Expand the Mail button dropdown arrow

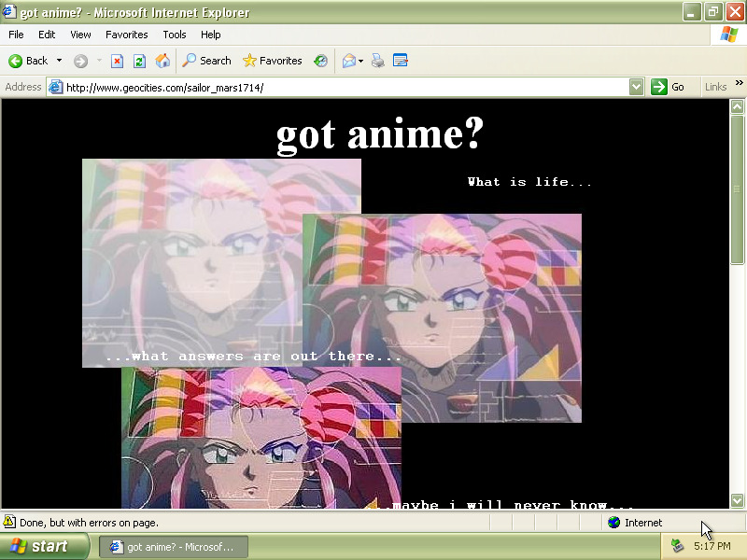(360, 61)
